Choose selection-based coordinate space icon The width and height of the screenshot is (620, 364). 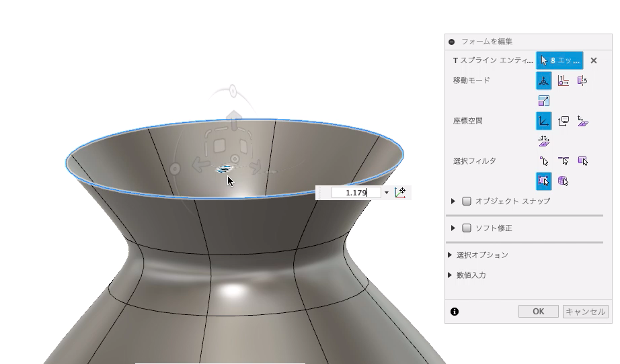(x=544, y=141)
